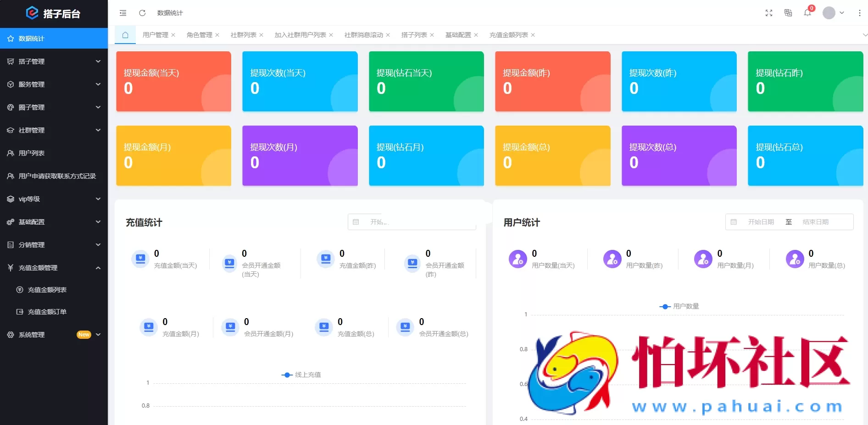The height and width of the screenshot is (425, 868).
Task: Switch to the 基础配置 tab
Action: click(458, 35)
